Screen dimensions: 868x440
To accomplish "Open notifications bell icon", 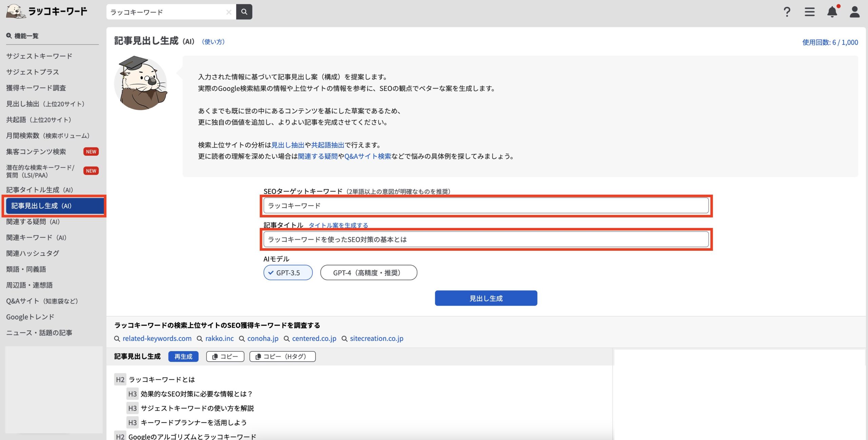I will [832, 12].
